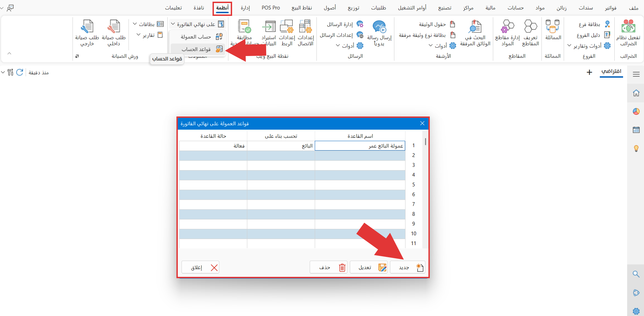The image size is (644, 316).
Task: Click جديد button in rules dialog
Action: [x=408, y=267]
